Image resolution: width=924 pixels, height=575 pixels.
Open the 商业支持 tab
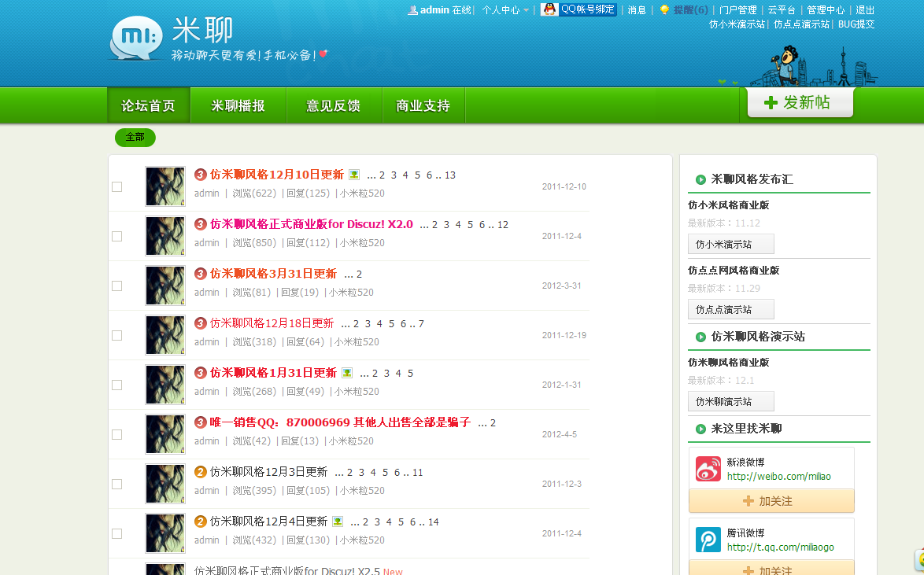tap(423, 105)
